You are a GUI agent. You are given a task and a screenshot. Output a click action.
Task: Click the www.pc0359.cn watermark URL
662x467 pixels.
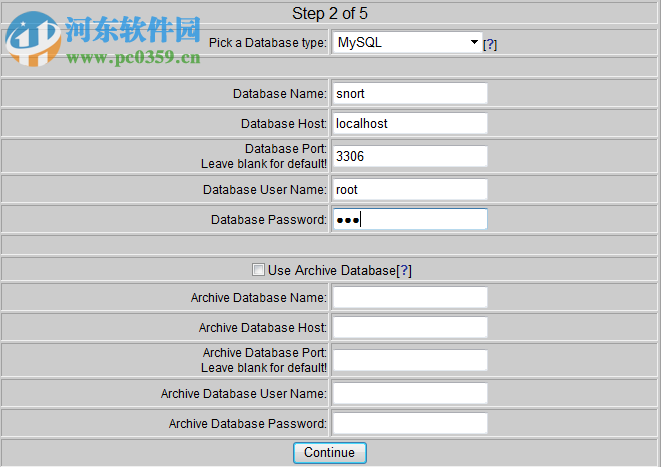pos(133,58)
